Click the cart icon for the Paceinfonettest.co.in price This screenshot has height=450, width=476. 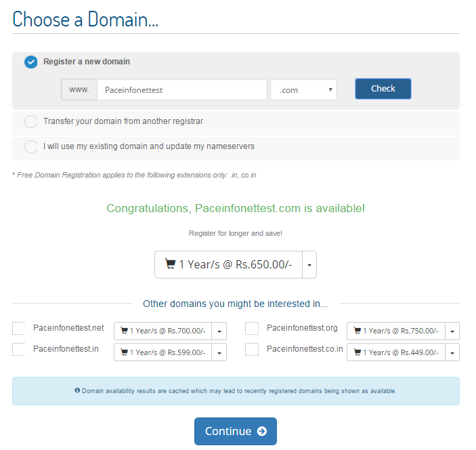click(x=357, y=352)
